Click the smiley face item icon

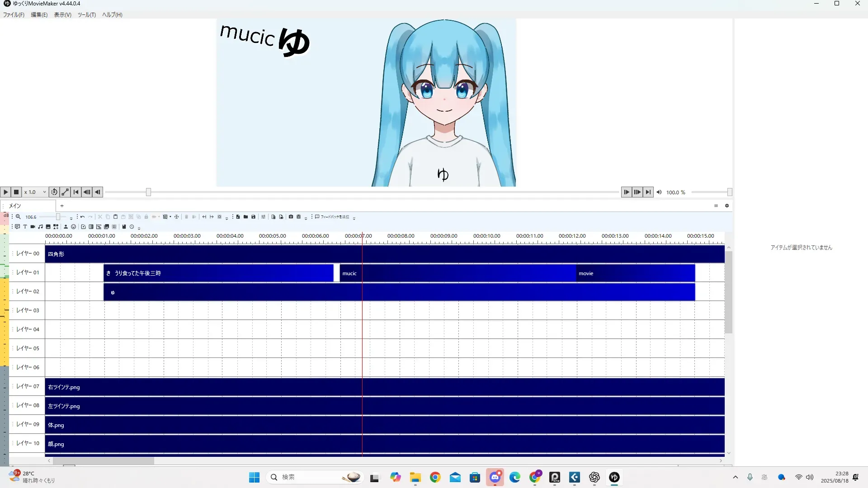pyautogui.click(x=73, y=227)
